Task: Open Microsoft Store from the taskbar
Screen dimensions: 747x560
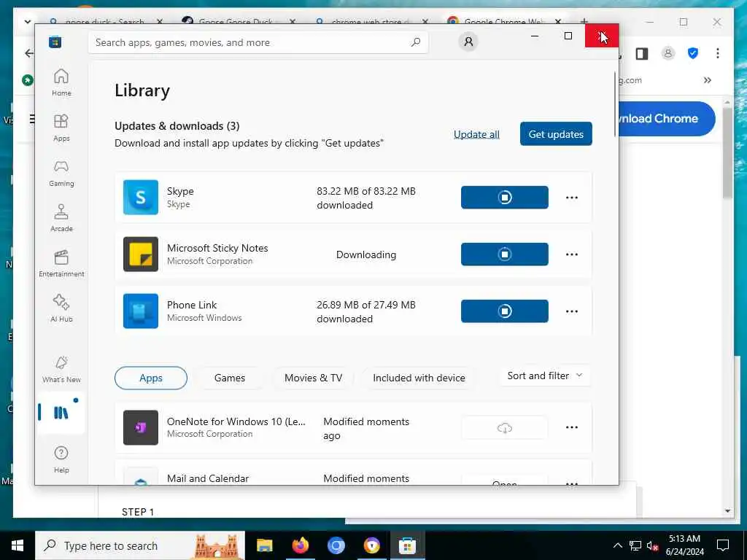Action: tap(407, 545)
